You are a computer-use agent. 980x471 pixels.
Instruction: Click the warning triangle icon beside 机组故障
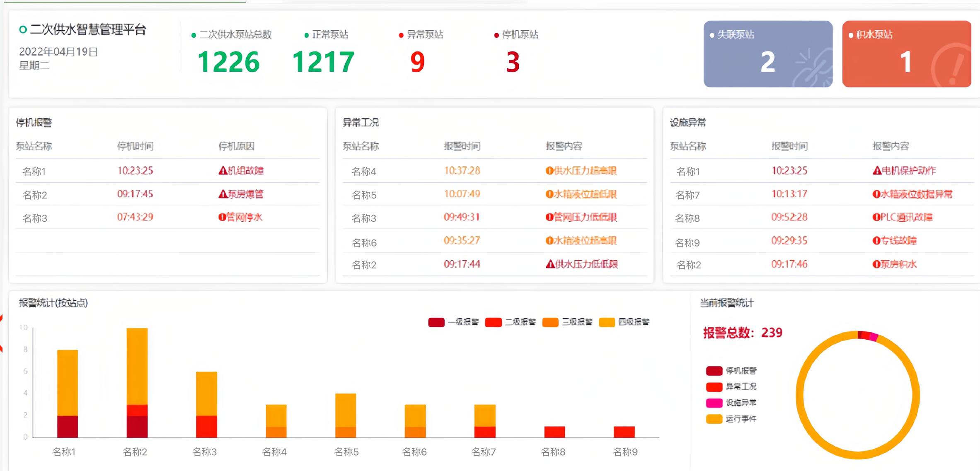(223, 171)
